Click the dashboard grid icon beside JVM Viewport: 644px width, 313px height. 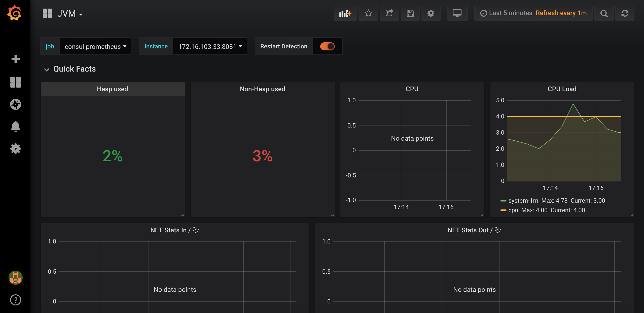tap(48, 13)
